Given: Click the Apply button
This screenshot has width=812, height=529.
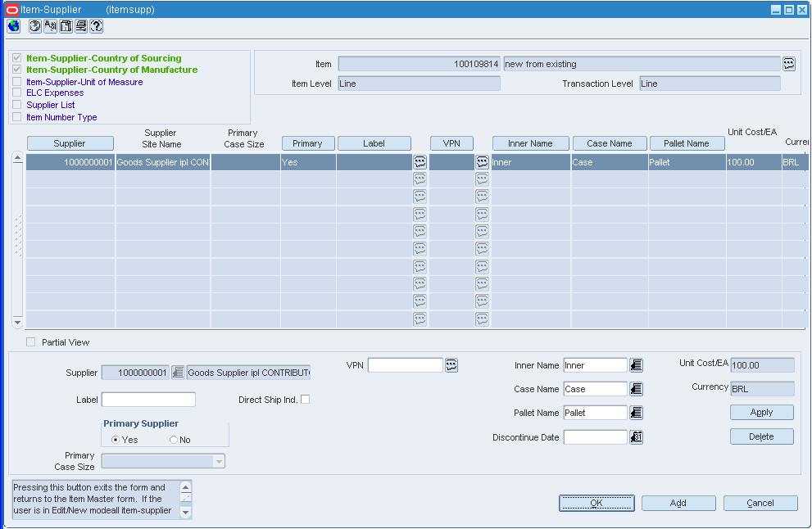Looking at the screenshot, I should 762,412.
